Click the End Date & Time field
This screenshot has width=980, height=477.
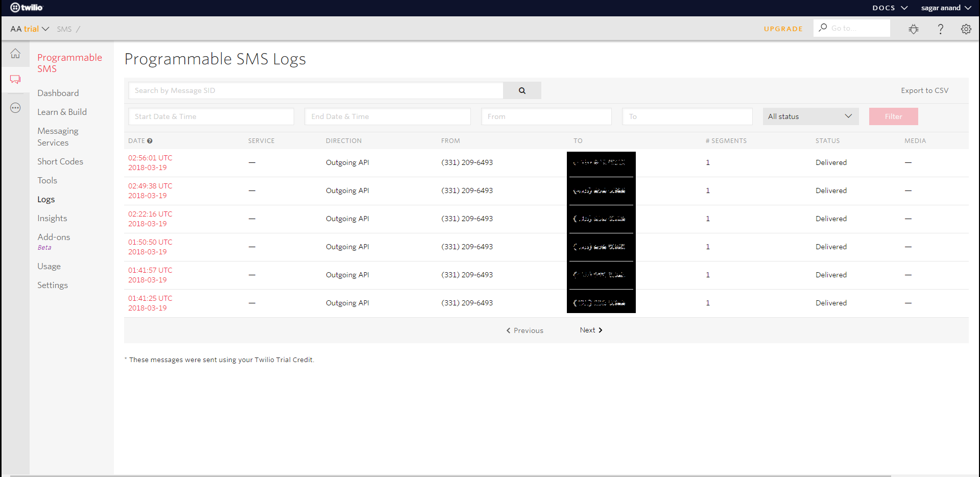(388, 116)
